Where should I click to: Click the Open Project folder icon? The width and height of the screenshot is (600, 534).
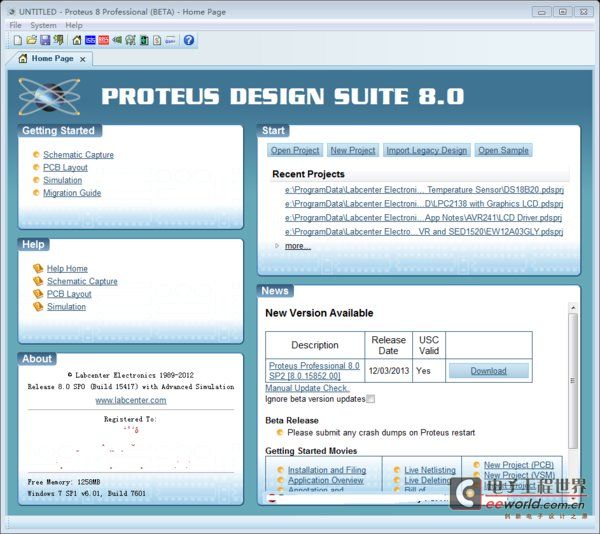click(x=31, y=40)
